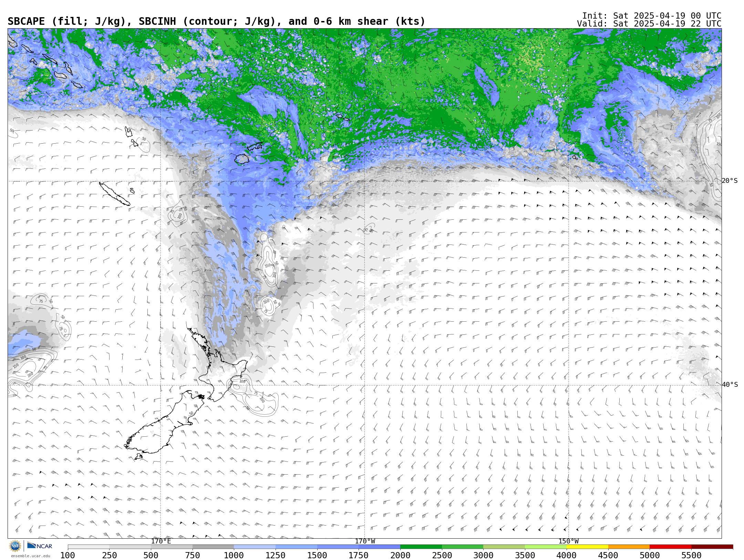Click the elongated New Caledonia island outline
Viewport: 744px width, 560px height.
pyautogui.click(x=115, y=194)
